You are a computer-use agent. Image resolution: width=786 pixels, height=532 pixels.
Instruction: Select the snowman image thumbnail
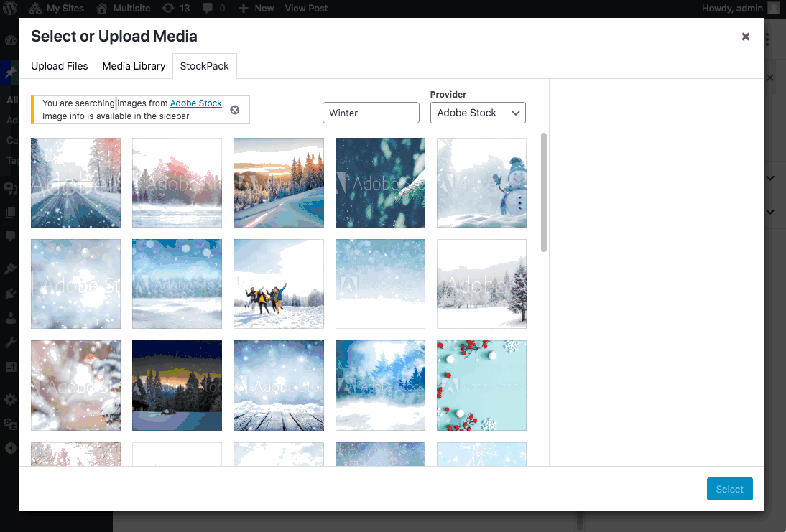point(481,182)
